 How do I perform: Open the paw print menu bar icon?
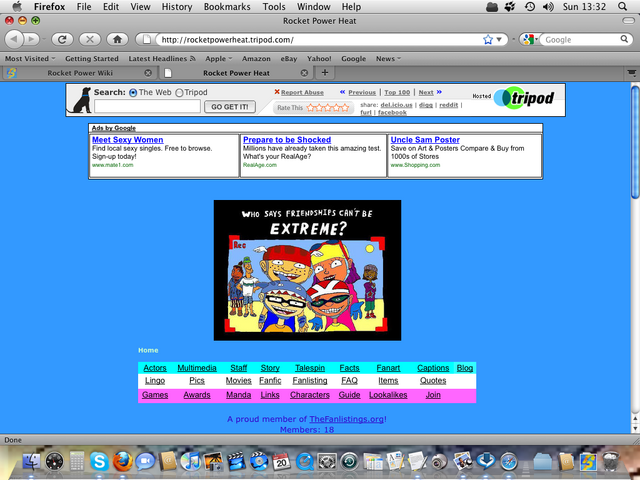coord(510,7)
